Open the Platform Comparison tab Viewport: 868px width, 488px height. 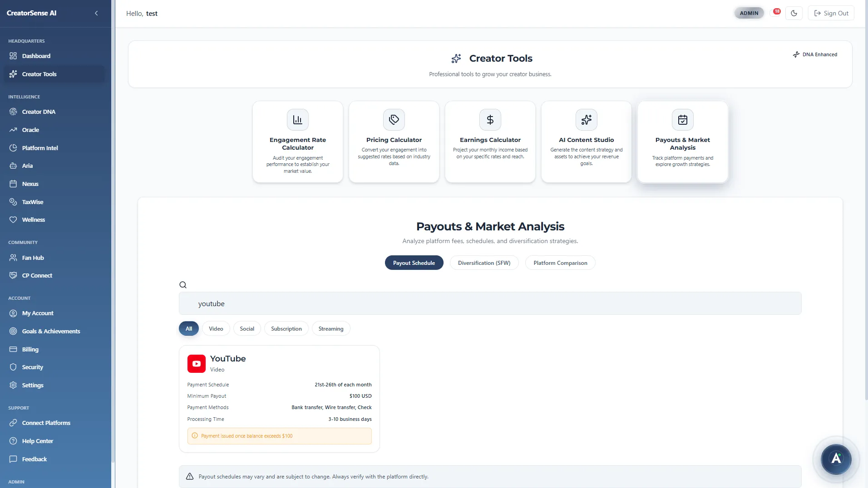click(x=560, y=263)
